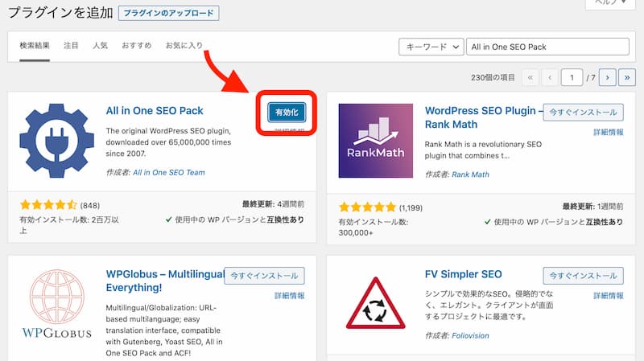Viewport: 644px width, 361px height.
Task: Open All in One SEO Team author link
Action: coord(169,173)
